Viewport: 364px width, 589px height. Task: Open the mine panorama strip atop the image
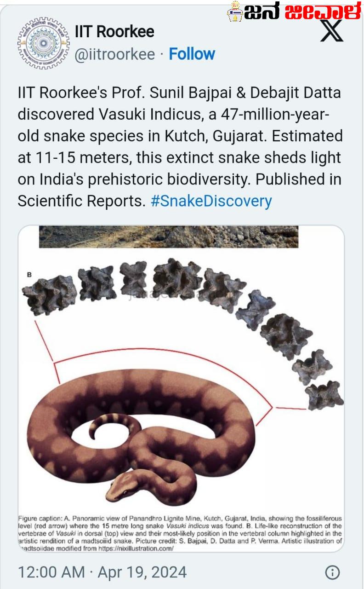(x=168, y=237)
